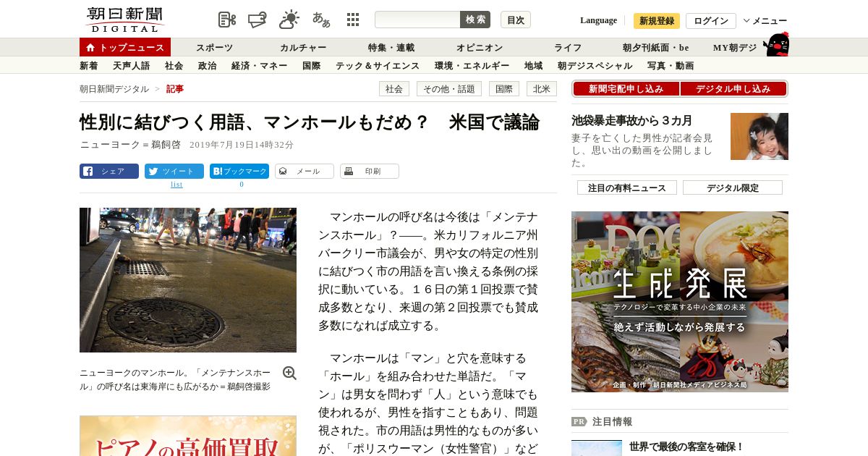Screen dimensions: 868x456
Task: Open the ライフ tab
Action: point(568,48)
